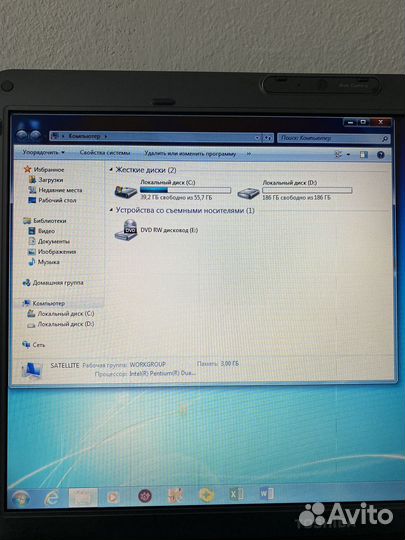This screenshot has width=405, height=540.
Task: Open the Документы library
Action: click(53, 241)
